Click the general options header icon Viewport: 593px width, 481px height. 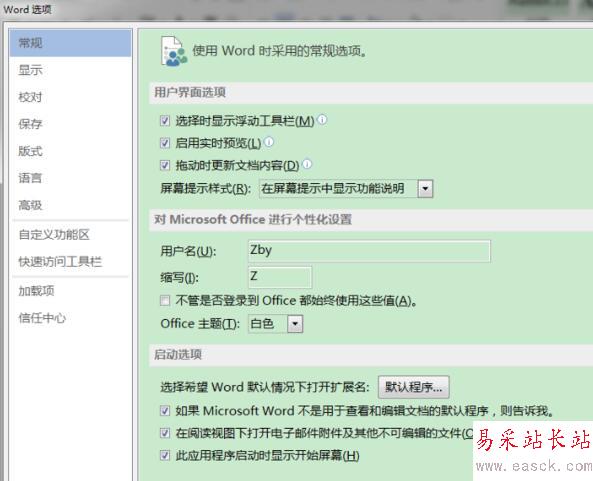point(174,51)
